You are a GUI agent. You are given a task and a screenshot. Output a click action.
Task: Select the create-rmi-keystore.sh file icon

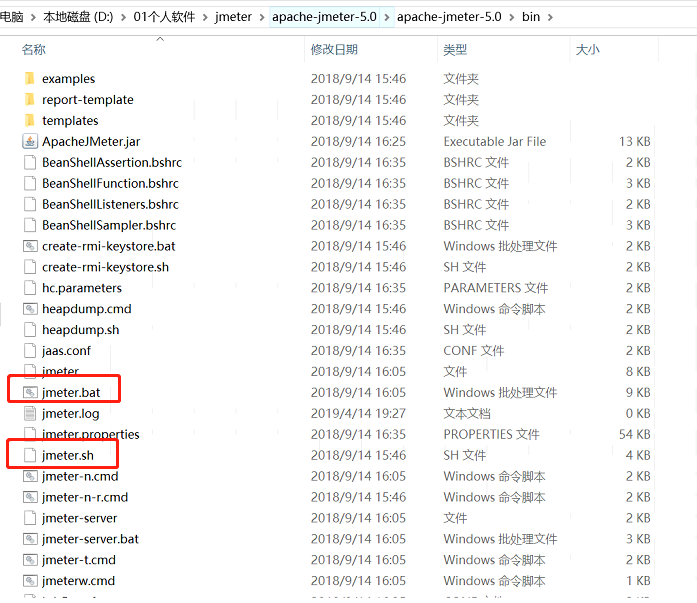tap(30, 267)
